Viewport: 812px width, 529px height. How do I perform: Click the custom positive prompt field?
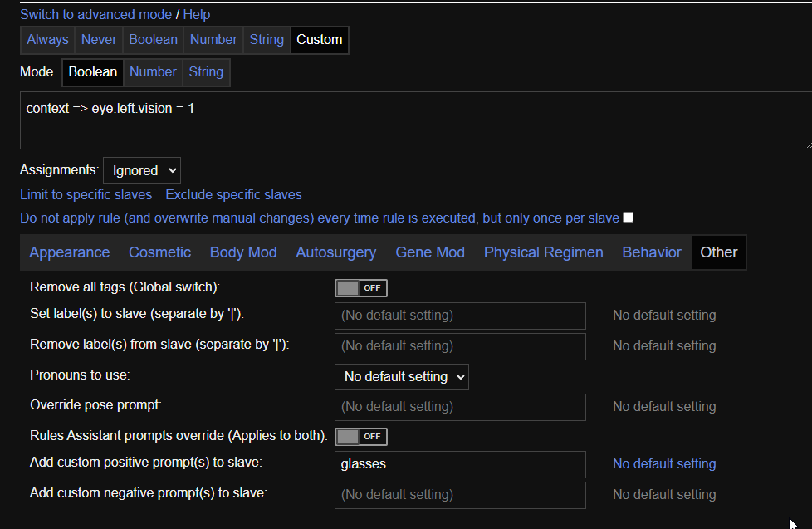[x=460, y=464]
